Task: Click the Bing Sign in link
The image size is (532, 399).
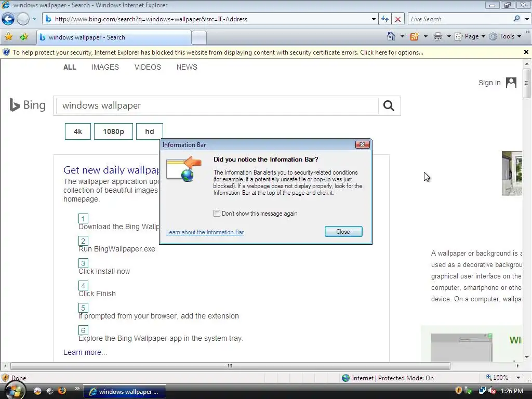Action: click(489, 83)
